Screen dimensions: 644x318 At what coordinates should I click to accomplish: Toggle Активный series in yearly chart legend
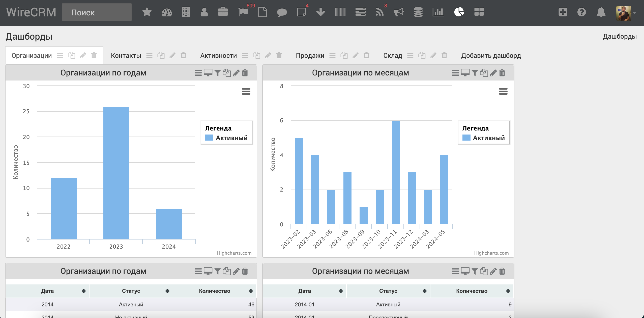coord(226,138)
